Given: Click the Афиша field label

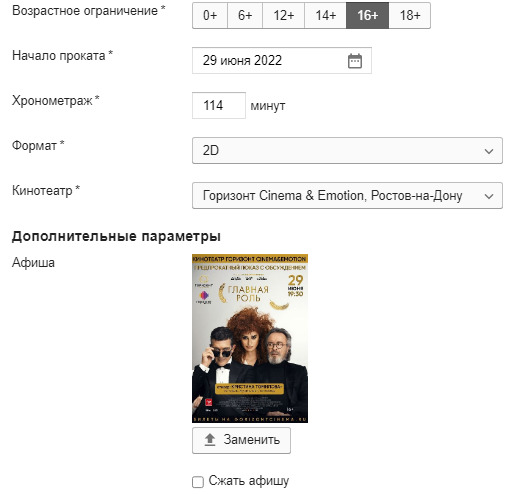Looking at the screenshot, I should pos(33,263).
